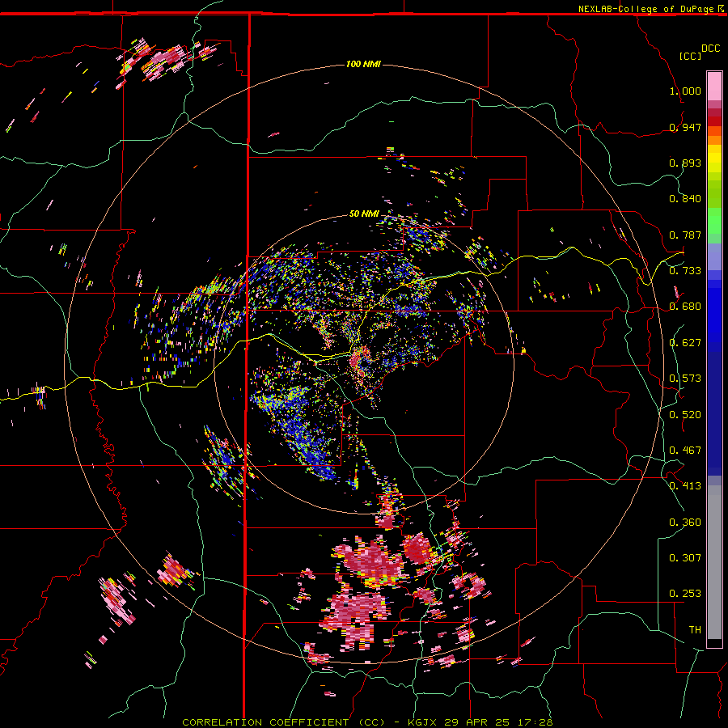Click the 0.307 scale value

(685, 558)
